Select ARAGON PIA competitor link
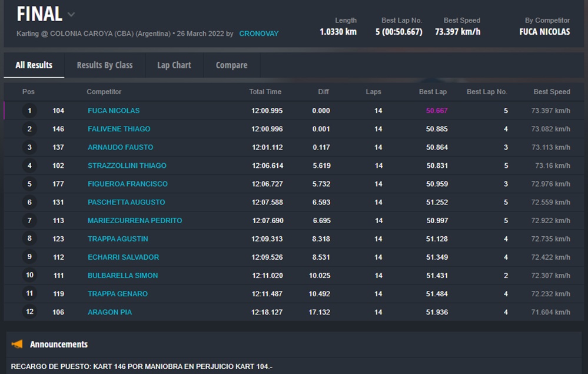The height and width of the screenshot is (374, 588). pyautogui.click(x=109, y=312)
